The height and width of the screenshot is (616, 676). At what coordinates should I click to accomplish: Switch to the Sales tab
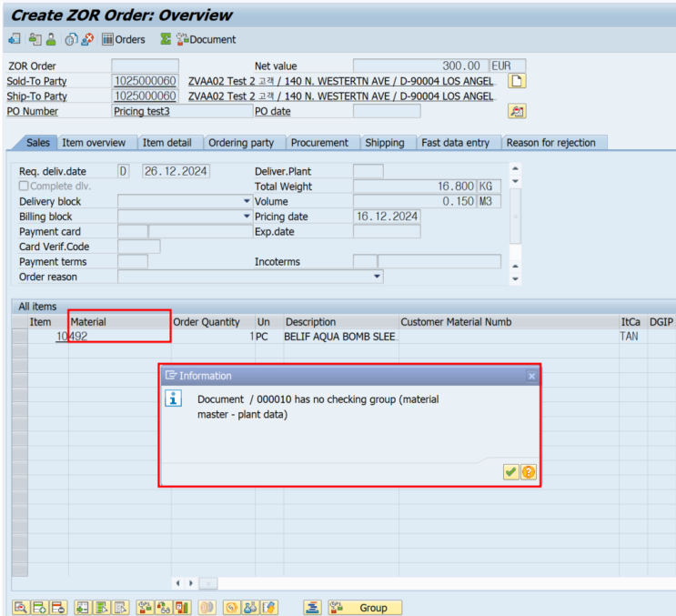click(x=38, y=143)
